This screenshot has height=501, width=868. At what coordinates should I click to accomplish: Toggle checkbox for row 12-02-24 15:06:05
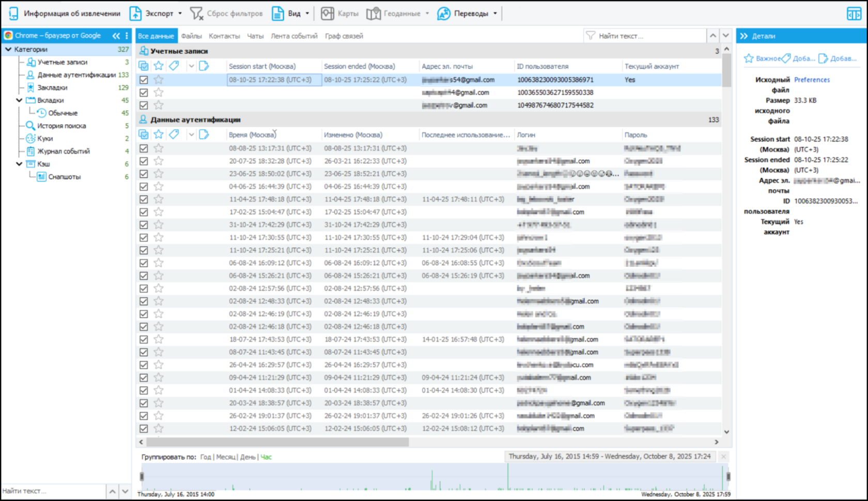pos(144,429)
